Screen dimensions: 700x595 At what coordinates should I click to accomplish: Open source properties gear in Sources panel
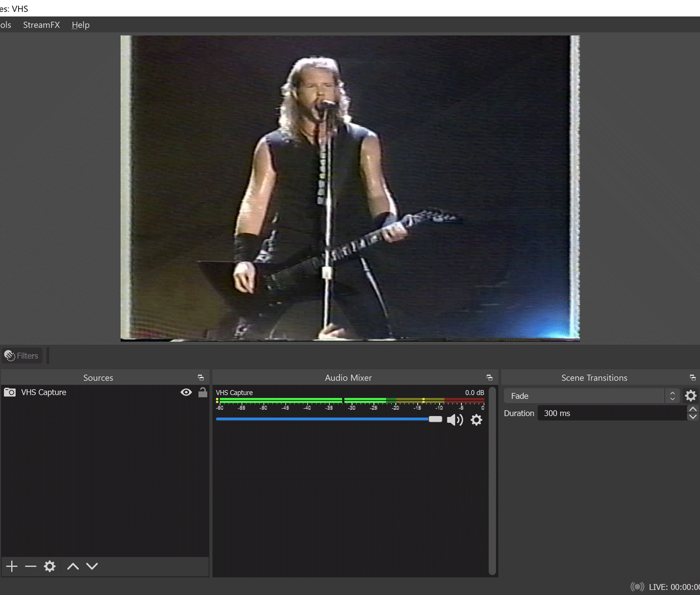(50, 566)
